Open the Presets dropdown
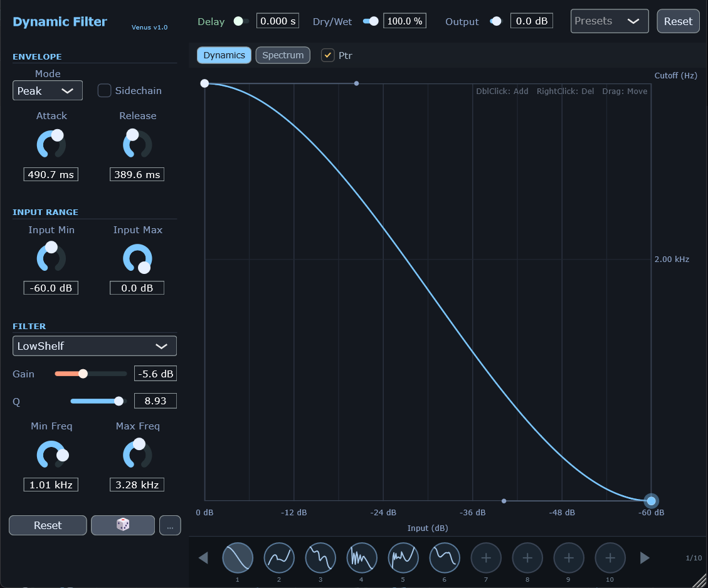The height and width of the screenshot is (588, 708). coord(608,21)
